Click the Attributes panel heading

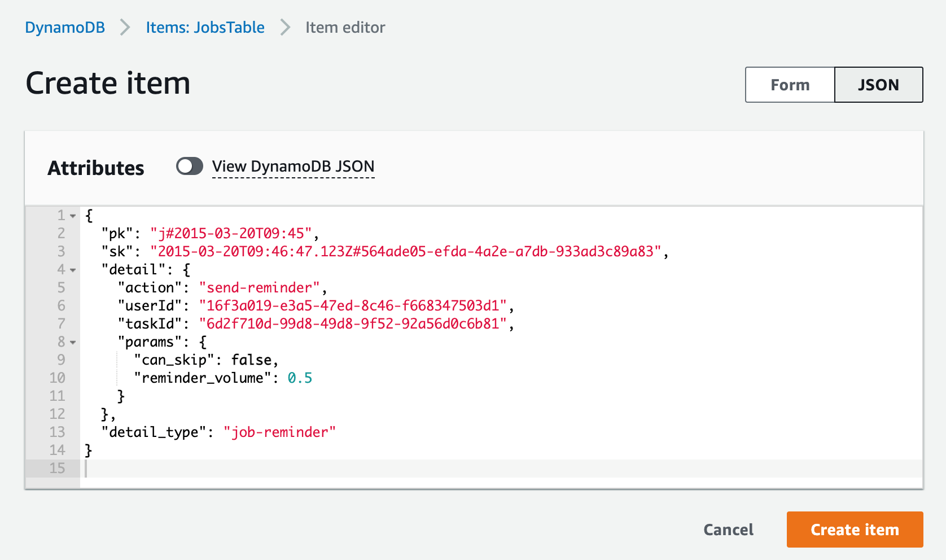[95, 167]
